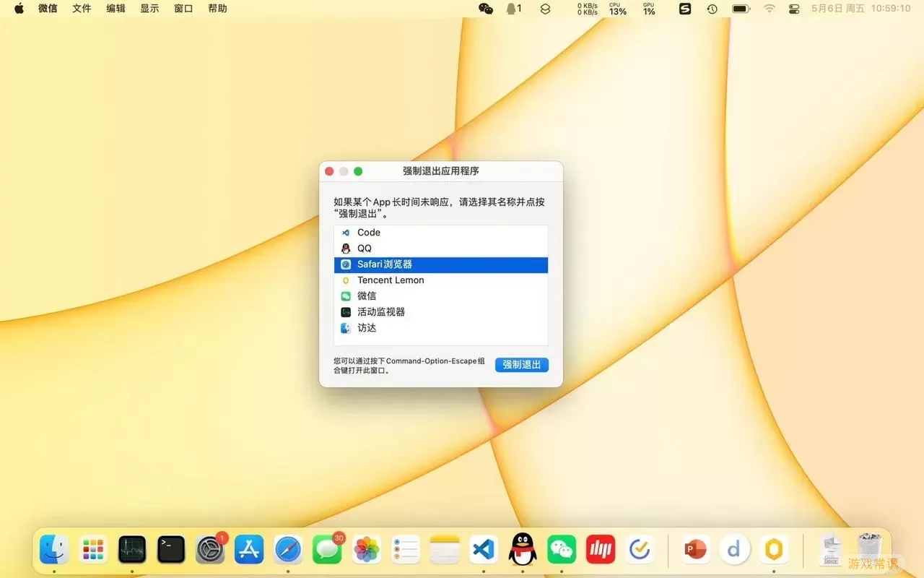Open the 微信 application menu
The image size is (924, 578).
tap(48, 9)
